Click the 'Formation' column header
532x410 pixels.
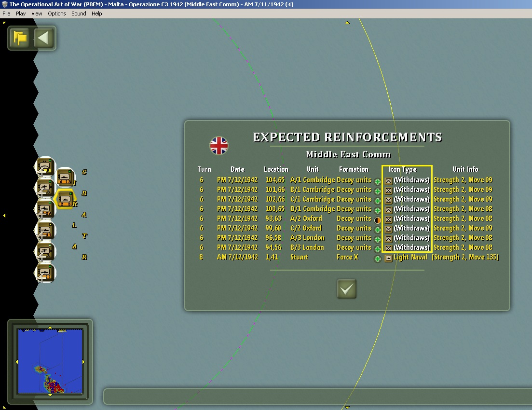point(354,169)
